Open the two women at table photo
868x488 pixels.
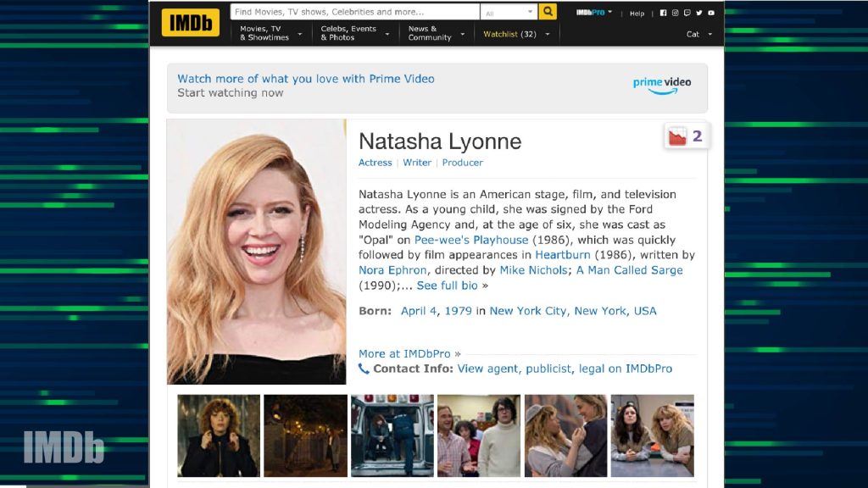point(653,435)
